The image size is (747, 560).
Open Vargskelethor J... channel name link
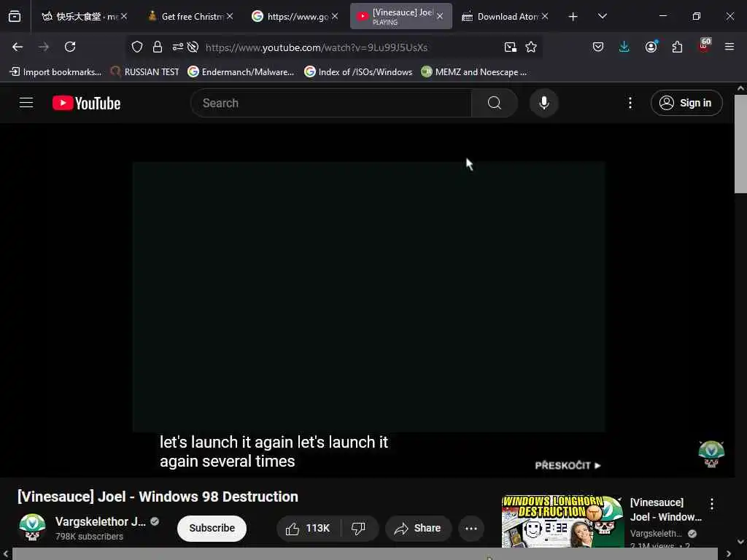tap(101, 521)
